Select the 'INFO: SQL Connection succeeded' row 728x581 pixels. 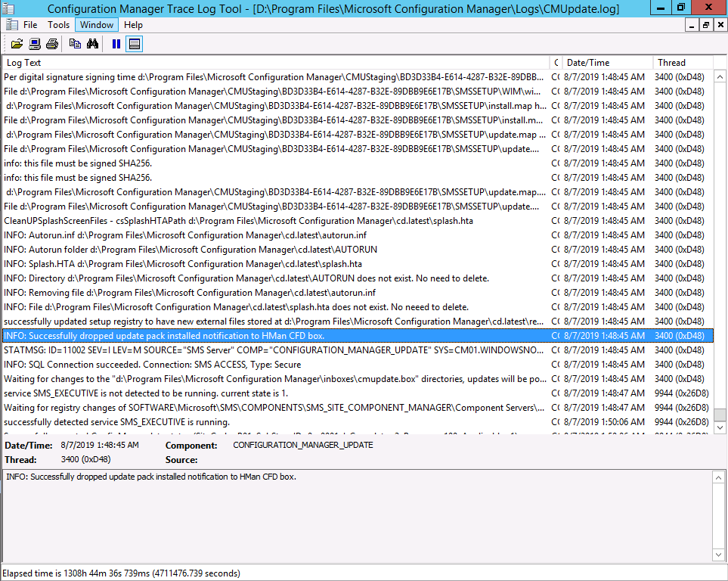(x=358, y=365)
